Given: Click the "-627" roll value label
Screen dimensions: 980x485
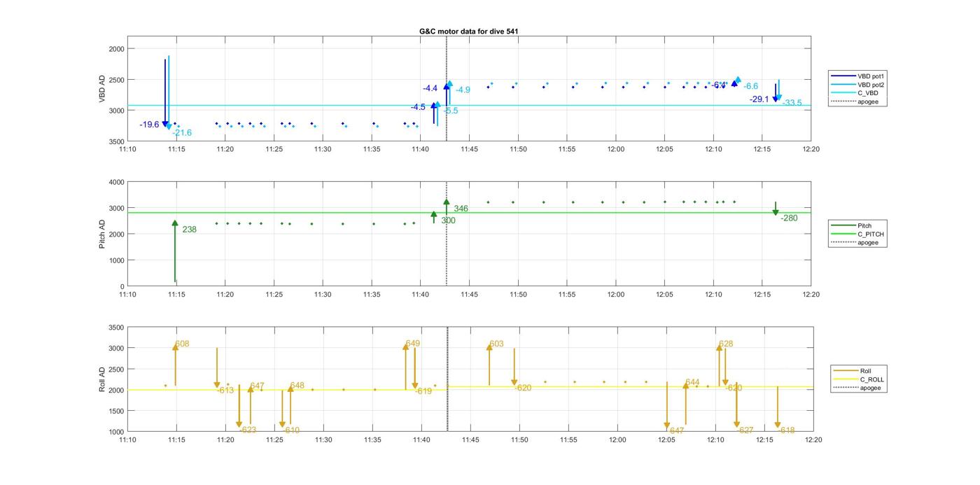Looking at the screenshot, I should (x=745, y=430).
